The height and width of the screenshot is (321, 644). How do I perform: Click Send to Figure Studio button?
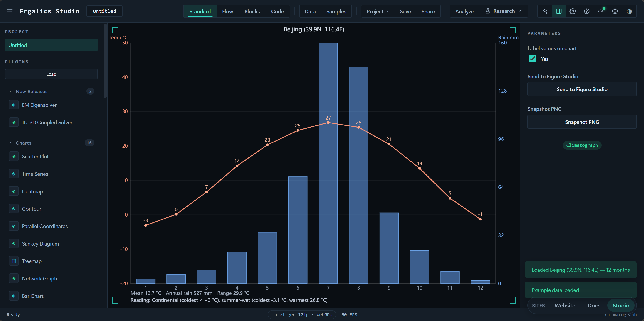click(582, 89)
